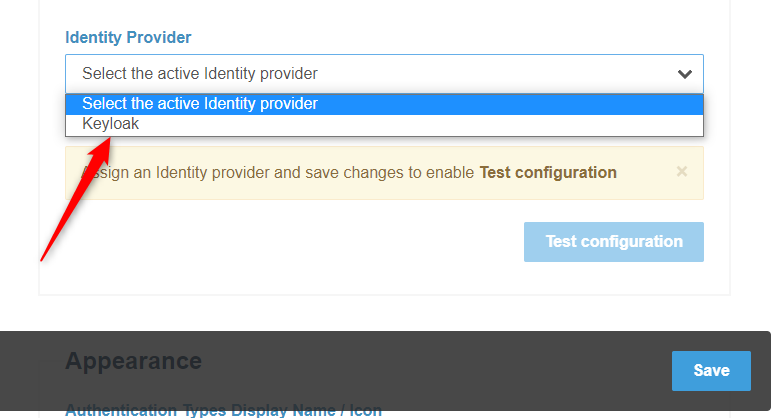Click the dropdown chevron arrow icon

[x=684, y=74]
